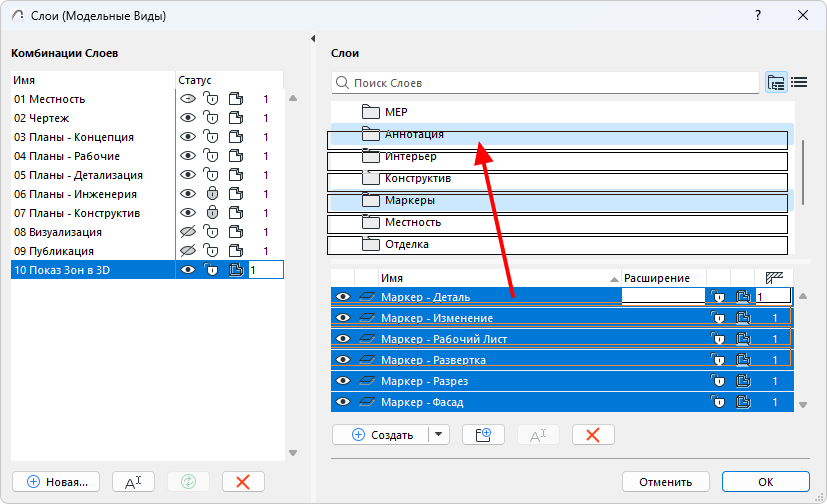Sort combinations by Имя column header
The height and width of the screenshot is (504, 827).
pyautogui.click(x=93, y=80)
